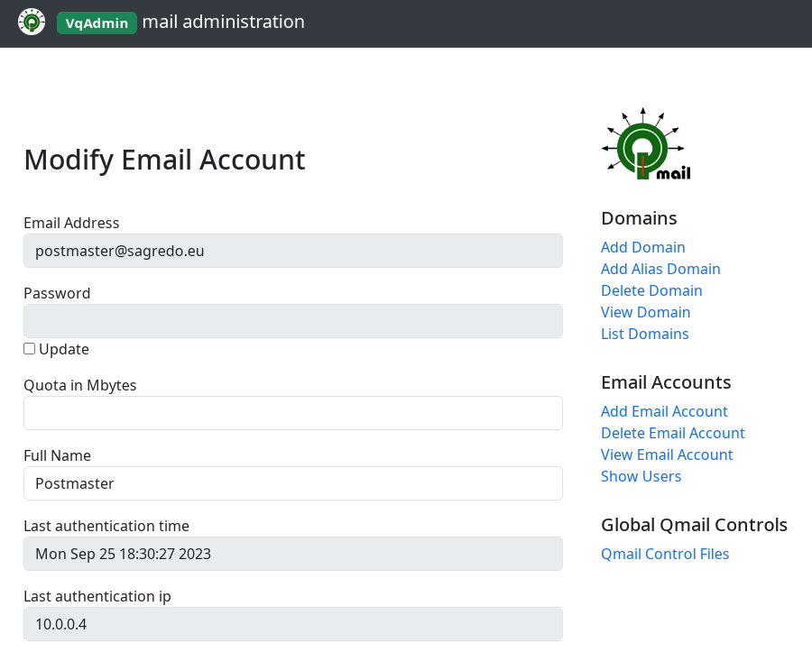Open the Add Alias Domain link
812x652 pixels.
660,269
